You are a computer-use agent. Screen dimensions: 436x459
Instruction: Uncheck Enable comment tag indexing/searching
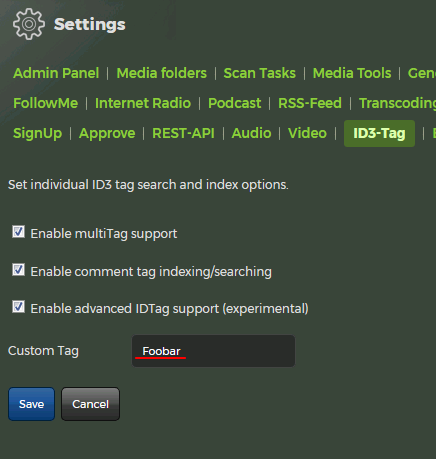[x=18, y=270]
